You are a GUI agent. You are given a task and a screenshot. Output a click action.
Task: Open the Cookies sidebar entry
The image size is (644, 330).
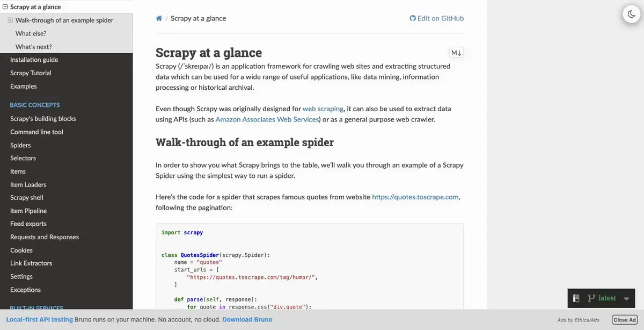(x=21, y=250)
